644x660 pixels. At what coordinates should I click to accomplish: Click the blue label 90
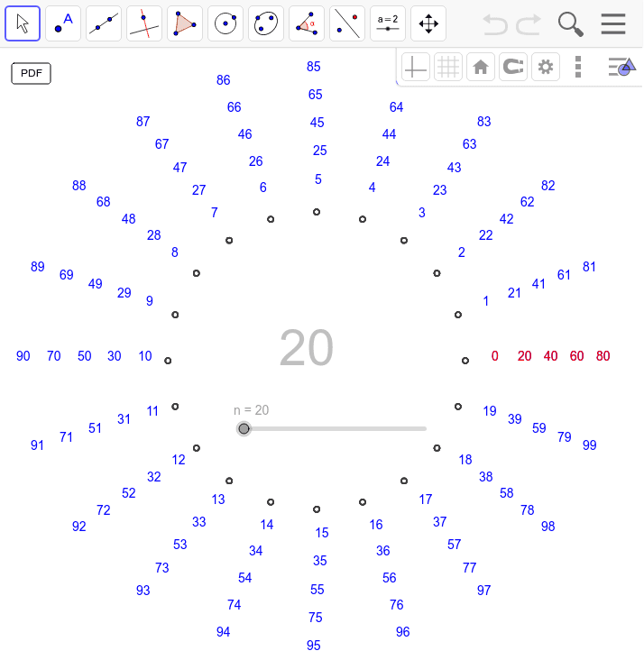coord(23,356)
